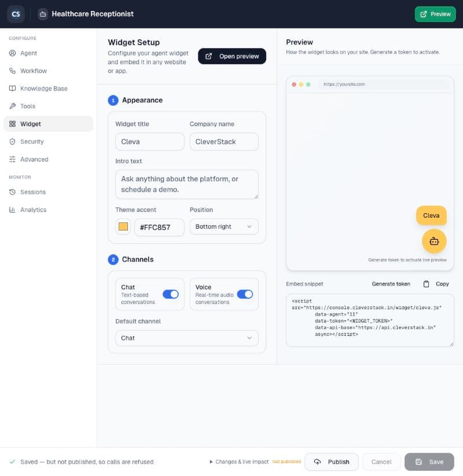Click the Analytics bar chart icon

(12, 210)
